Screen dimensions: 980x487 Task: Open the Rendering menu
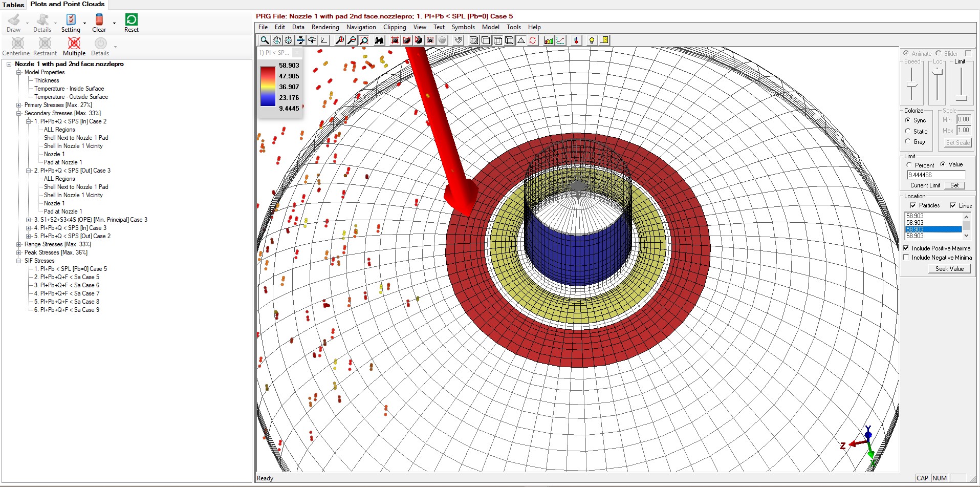point(325,27)
